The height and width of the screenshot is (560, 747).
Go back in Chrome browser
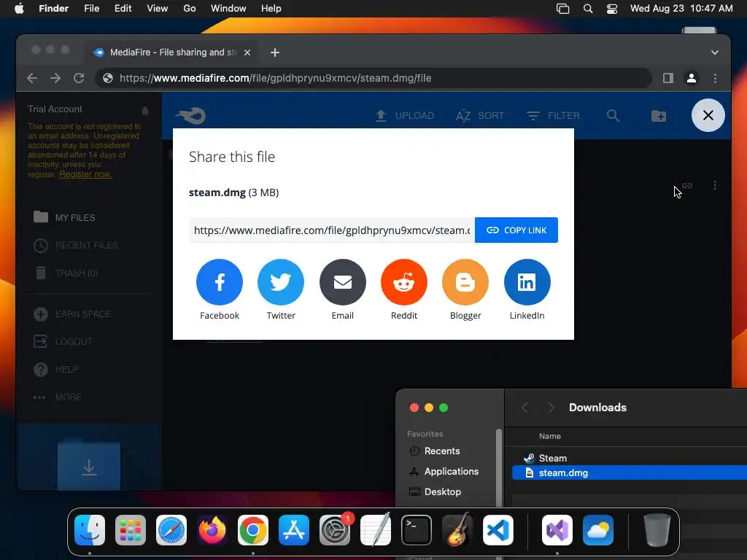point(32,78)
